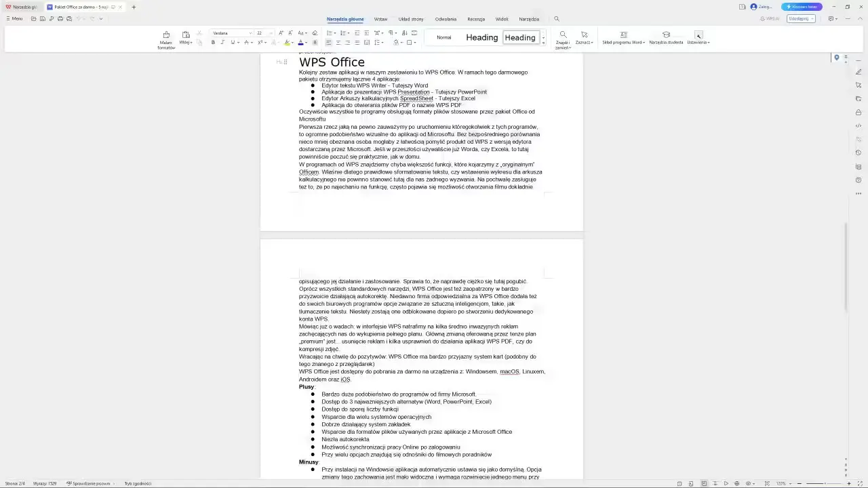Viewport: 868px width, 488px height.
Task: Expand the Znajdź i zamień dropdown
Action: 562,48
